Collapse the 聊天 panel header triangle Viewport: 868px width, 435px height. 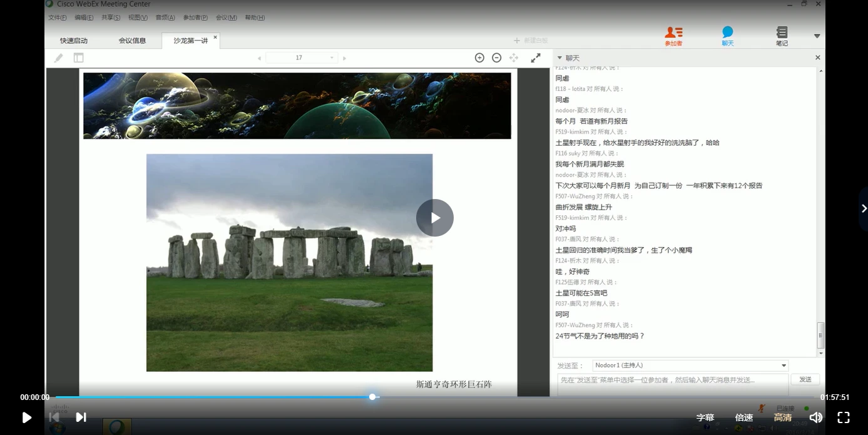click(x=559, y=58)
